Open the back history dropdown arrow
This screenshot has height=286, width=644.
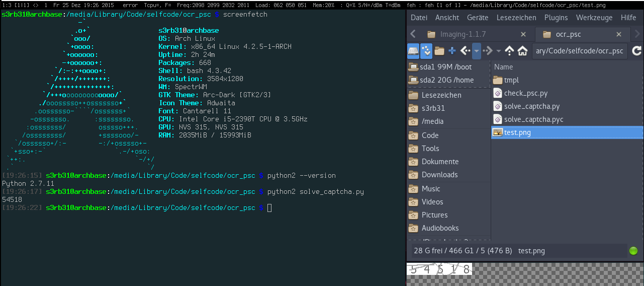[x=477, y=51]
